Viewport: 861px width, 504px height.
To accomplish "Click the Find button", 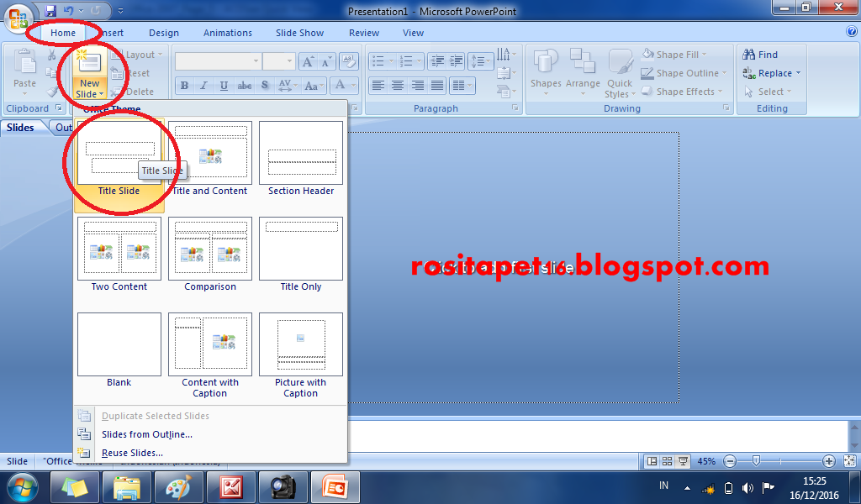I will click(x=760, y=55).
